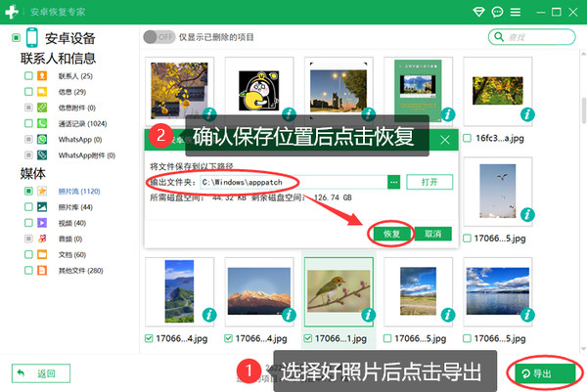Click the photo library (照片库) icon
The height and width of the screenshot is (392, 587).
pyautogui.click(x=42, y=207)
